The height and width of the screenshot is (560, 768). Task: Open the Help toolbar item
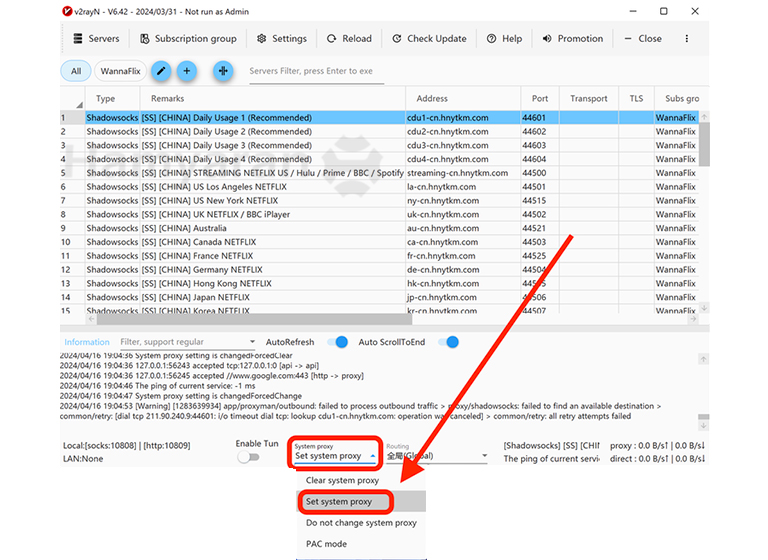[504, 39]
